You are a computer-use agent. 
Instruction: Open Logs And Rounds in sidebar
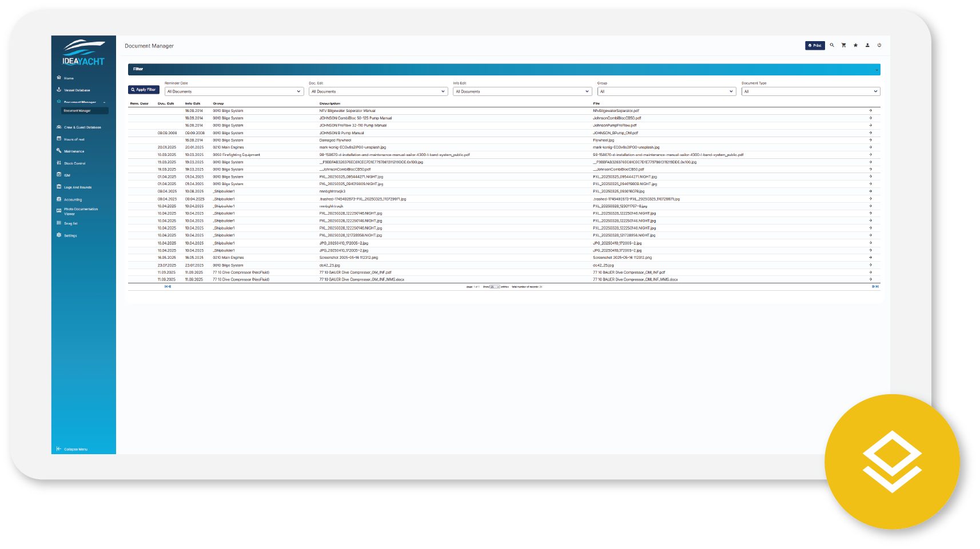(78, 187)
